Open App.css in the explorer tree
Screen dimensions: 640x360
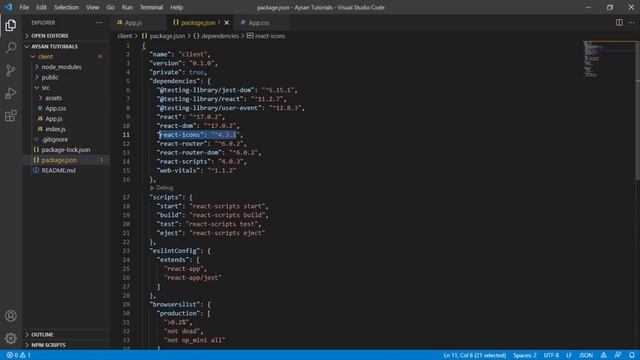pyautogui.click(x=66, y=108)
